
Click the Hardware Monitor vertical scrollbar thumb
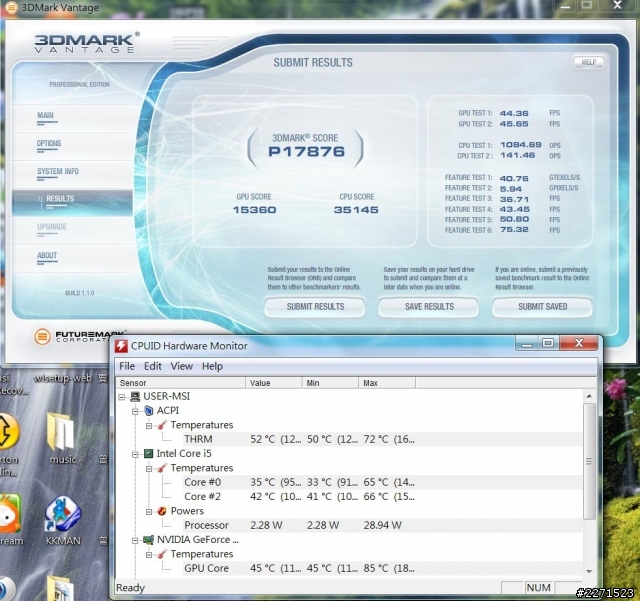tap(589, 461)
